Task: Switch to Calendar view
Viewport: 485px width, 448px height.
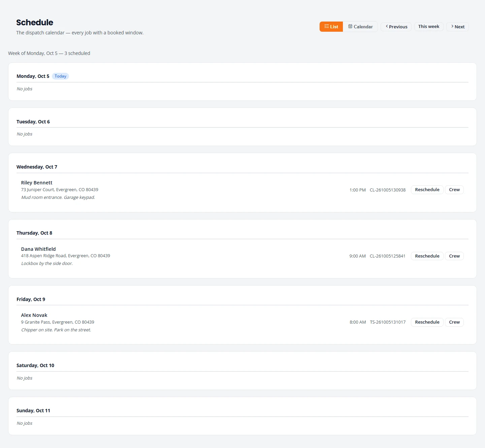Action: (360, 27)
